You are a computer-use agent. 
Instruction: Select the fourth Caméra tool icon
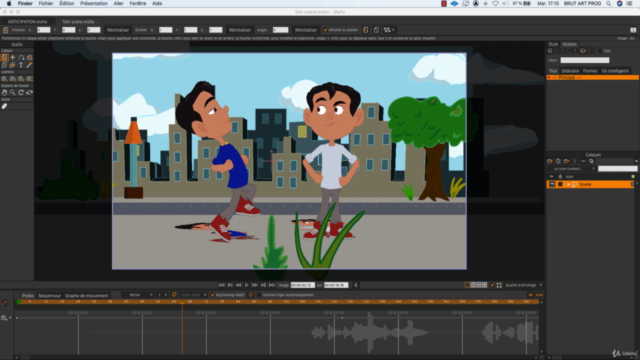pyautogui.click(x=29, y=79)
